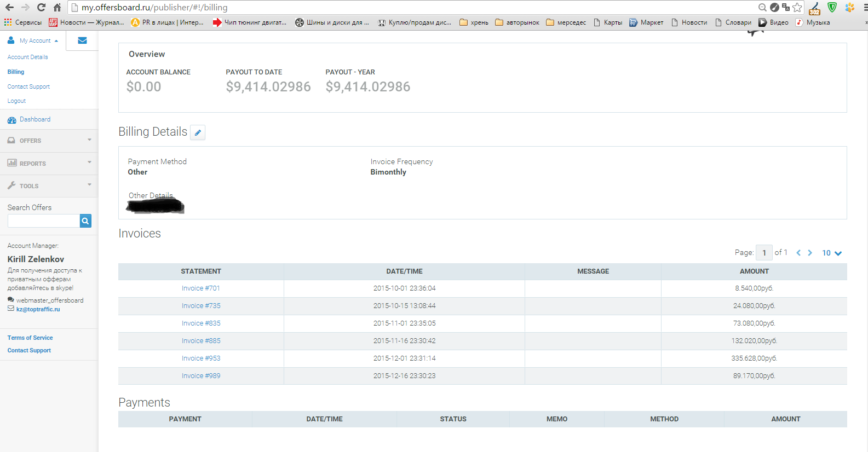Open Dashboard from the sidebar
The image size is (868, 452).
[x=35, y=119]
